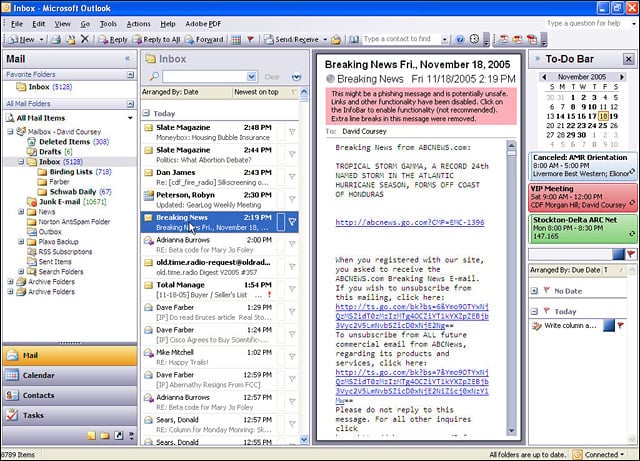This screenshot has width=640, height=461.
Task: Click the flag in the task entry field
Action: coord(631,254)
